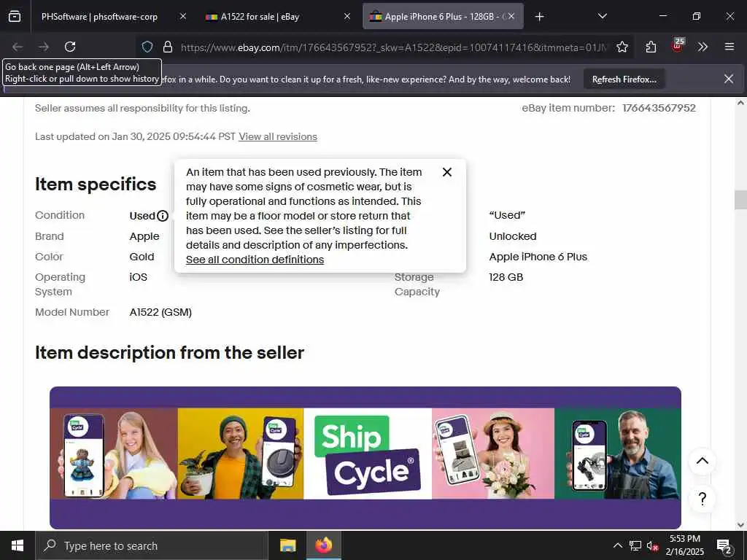Click the Ship Cycle logo image

[368, 454]
